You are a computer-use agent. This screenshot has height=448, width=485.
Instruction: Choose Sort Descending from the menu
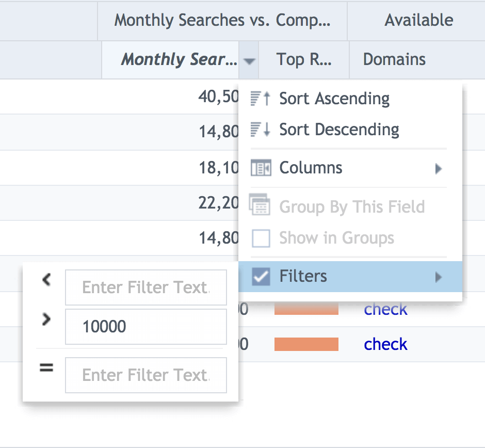point(350,130)
